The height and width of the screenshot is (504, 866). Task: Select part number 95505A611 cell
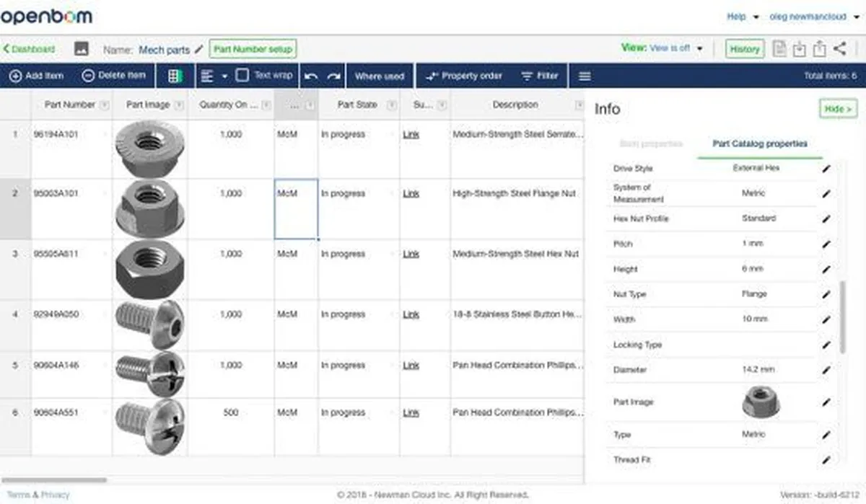tap(71, 270)
